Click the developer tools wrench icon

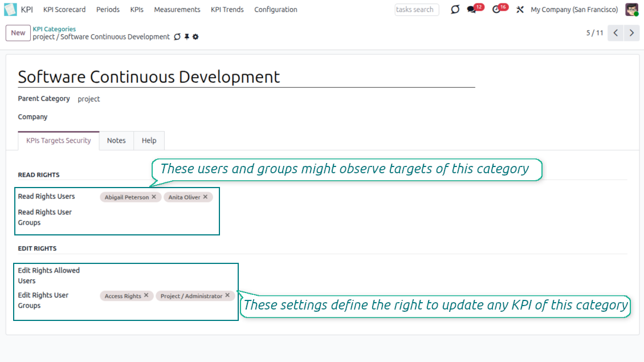tap(520, 10)
